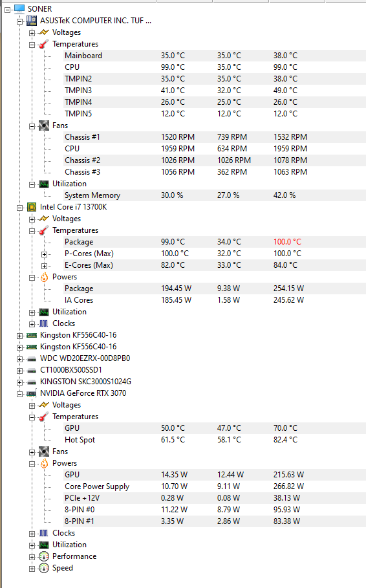The height and width of the screenshot is (588, 366).
Task: Click the red 100.0 °C Package max value
Action: [x=287, y=242]
